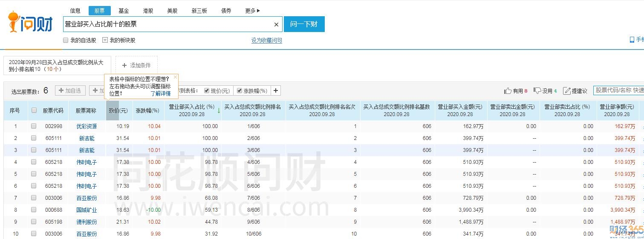Screen dimensions: 644x239
Task: Click the plus icon to add table column
Action: pyautogui.click(x=276, y=90)
